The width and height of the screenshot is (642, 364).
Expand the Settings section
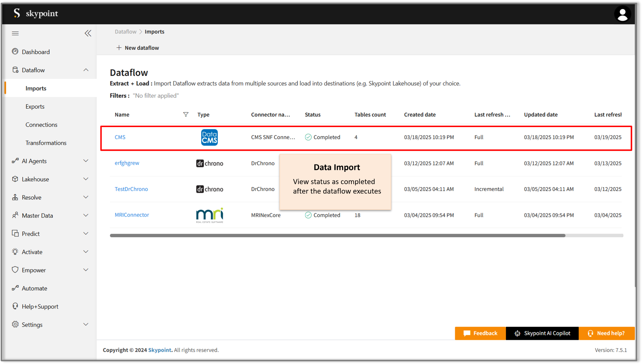[x=86, y=324]
